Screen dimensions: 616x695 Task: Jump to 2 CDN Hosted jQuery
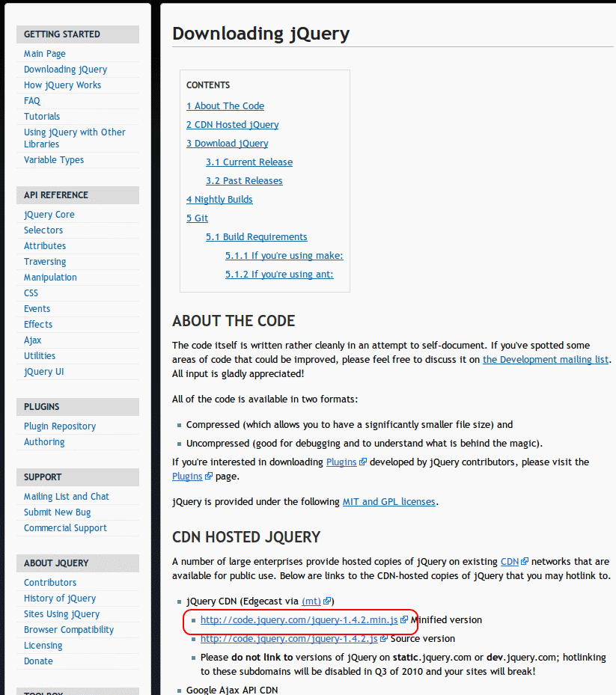coord(232,124)
